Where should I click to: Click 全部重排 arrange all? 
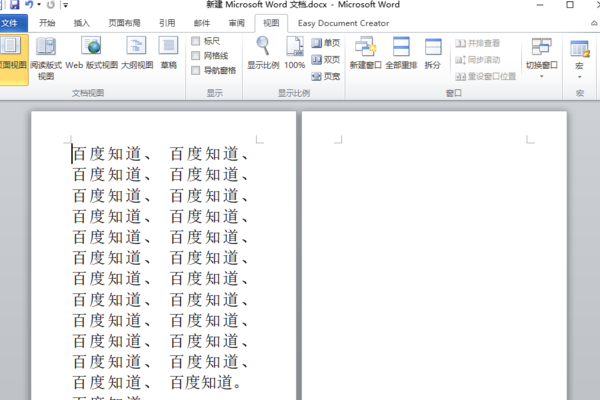pos(401,54)
